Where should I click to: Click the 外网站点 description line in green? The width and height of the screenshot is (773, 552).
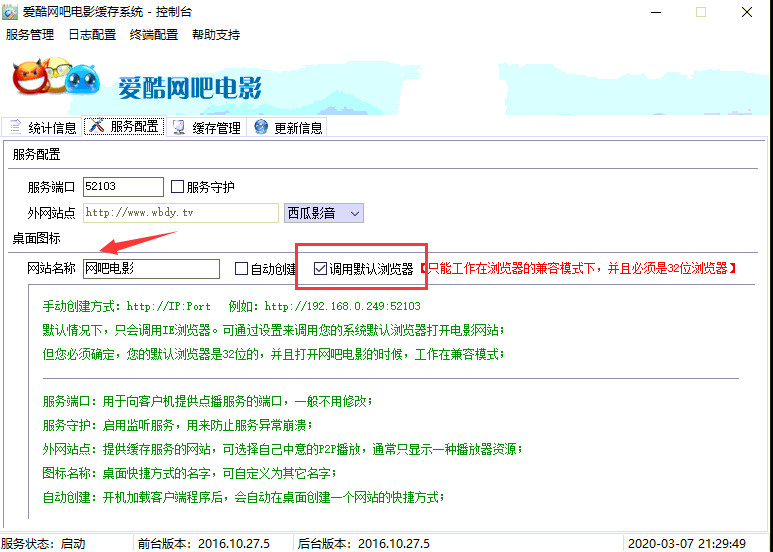282,449
